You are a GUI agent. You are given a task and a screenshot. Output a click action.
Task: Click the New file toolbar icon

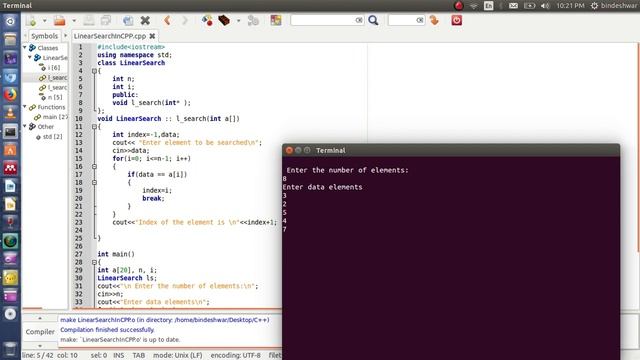(x=31, y=20)
